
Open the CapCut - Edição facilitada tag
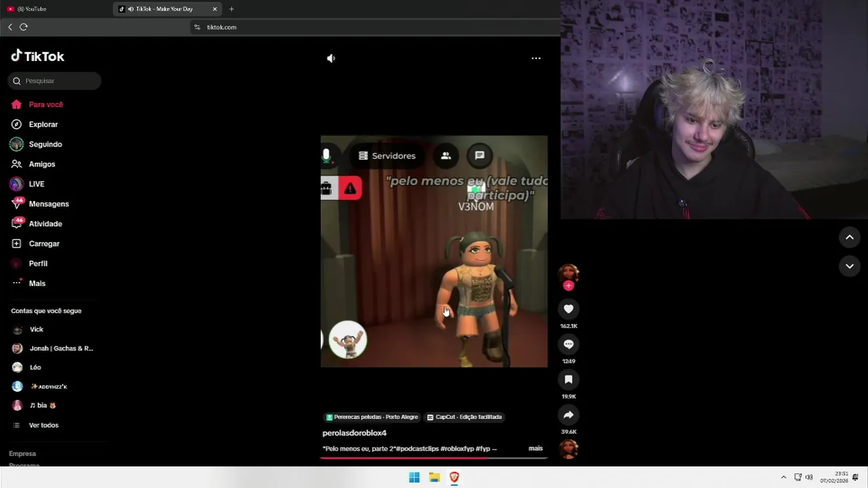465,417
